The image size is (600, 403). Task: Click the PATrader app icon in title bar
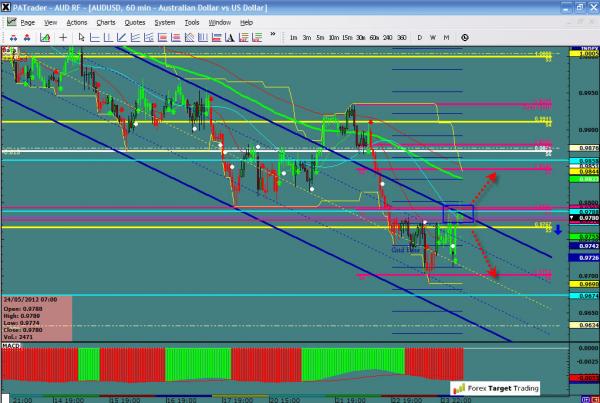(8, 7)
